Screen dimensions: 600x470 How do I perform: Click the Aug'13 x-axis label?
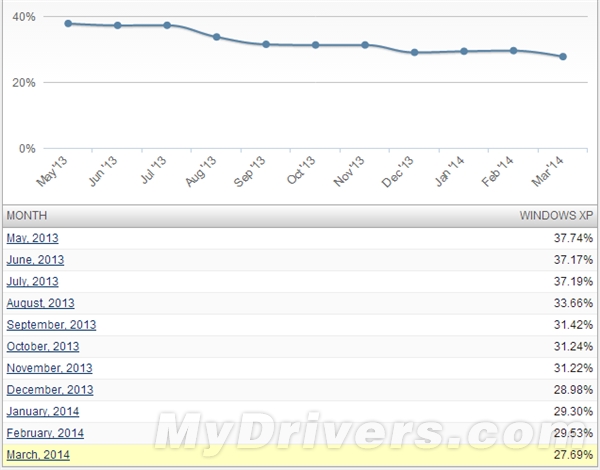[201, 171]
